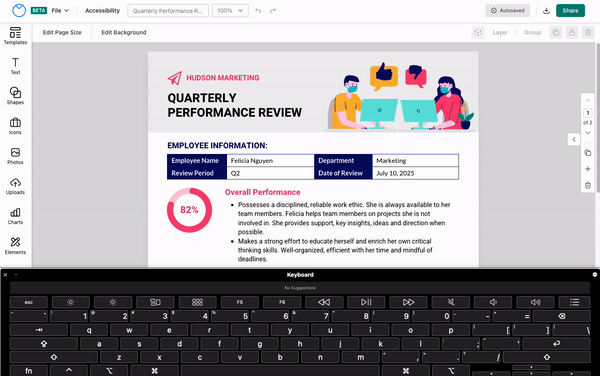Click the Department header cell
The height and width of the screenshot is (376, 600).
coord(343,161)
